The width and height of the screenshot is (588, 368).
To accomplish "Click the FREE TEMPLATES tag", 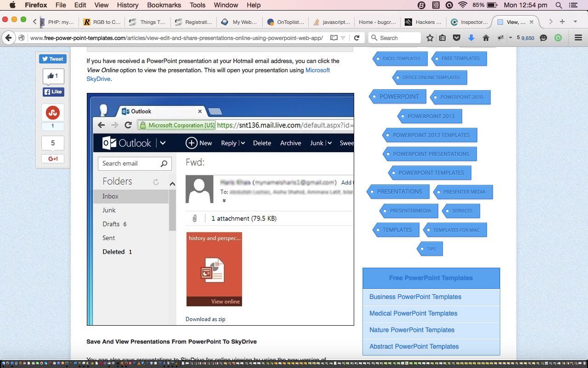I will coord(459,58).
